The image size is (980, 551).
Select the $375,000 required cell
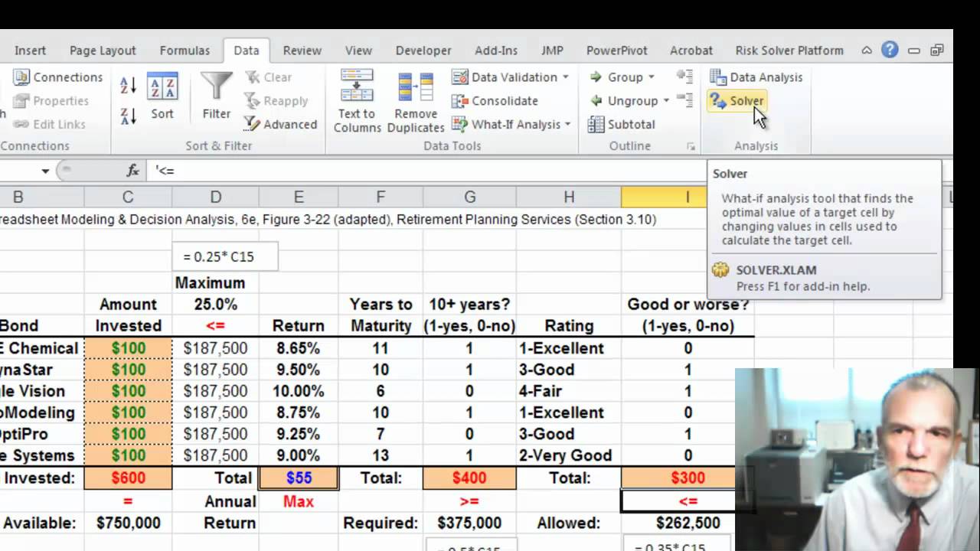click(469, 523)
